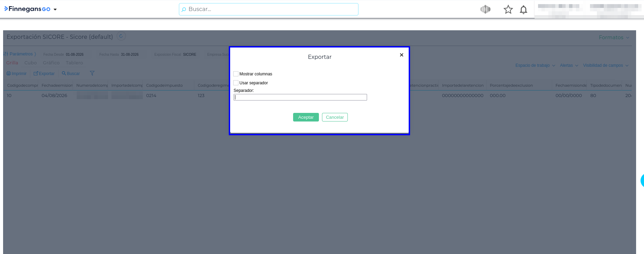644x254 pixels.
Task: Expand the Alertas dropdown
Action: 569,65
